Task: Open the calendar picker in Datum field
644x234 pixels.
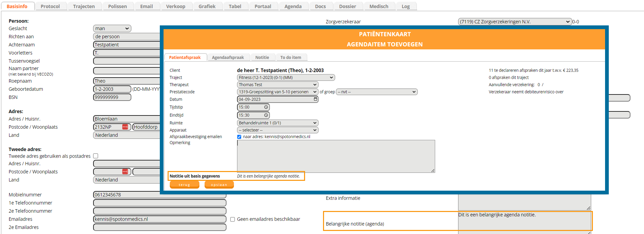Action: coord(315,99)
